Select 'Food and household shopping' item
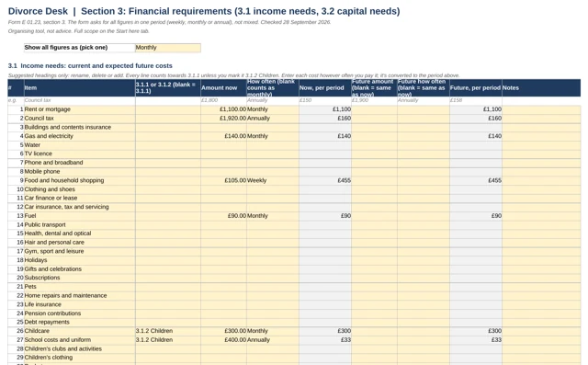The image size is (588, 365). (80, 180)
